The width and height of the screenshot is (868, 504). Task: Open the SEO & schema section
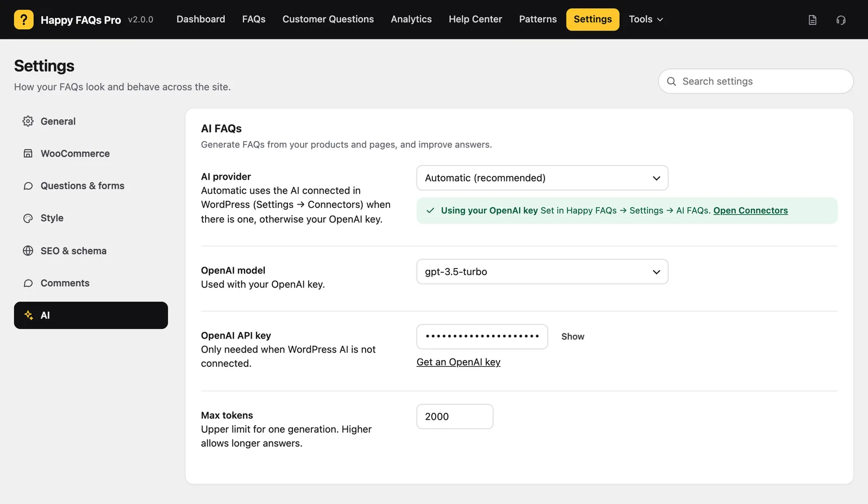91,251
